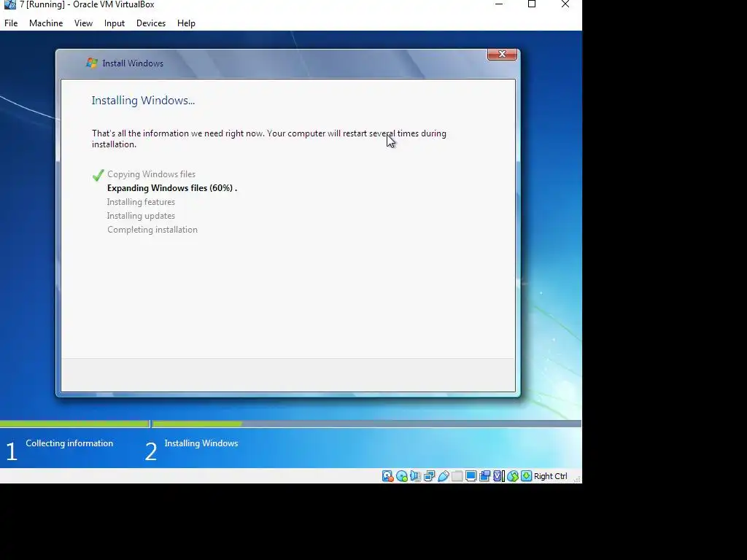Click the green checkmark beside Copying Windows files
Image resolution: width=747 pixels, height=560 pixels.
[98, 175]
